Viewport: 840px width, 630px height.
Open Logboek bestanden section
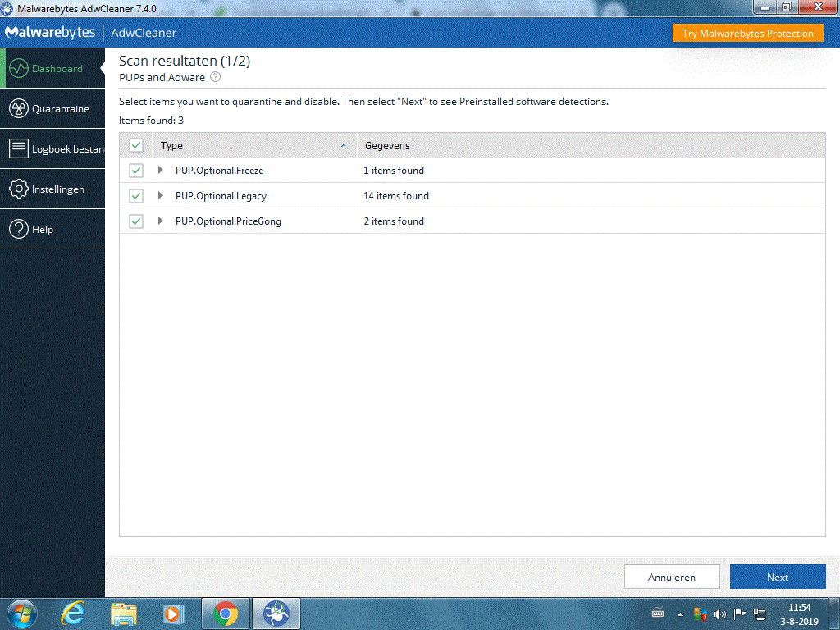52,149
